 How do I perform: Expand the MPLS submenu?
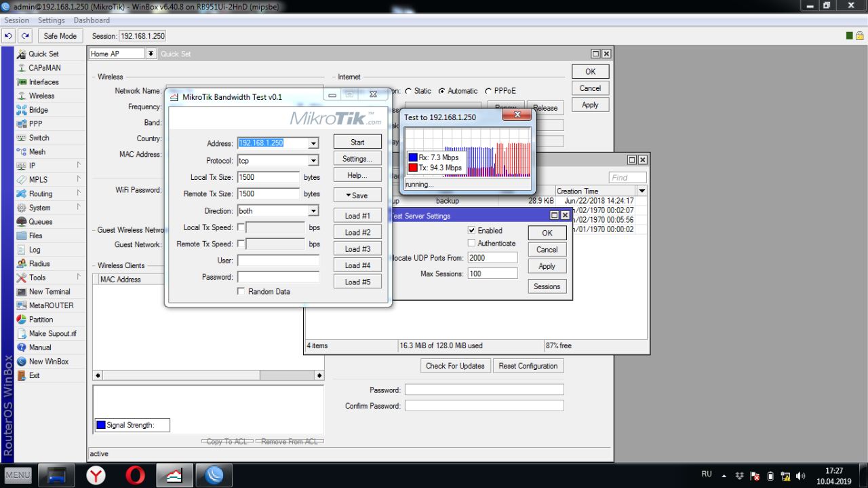tap(79, 179)
